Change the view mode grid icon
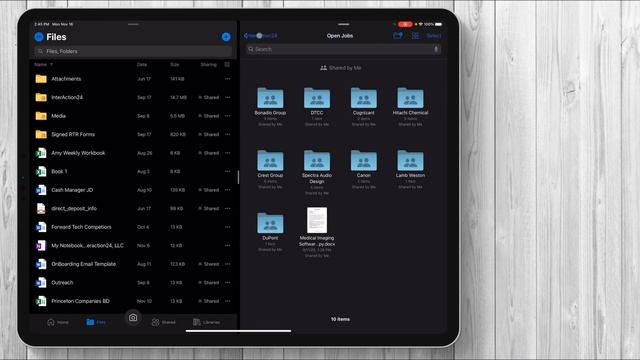 [x=415, y=36]
